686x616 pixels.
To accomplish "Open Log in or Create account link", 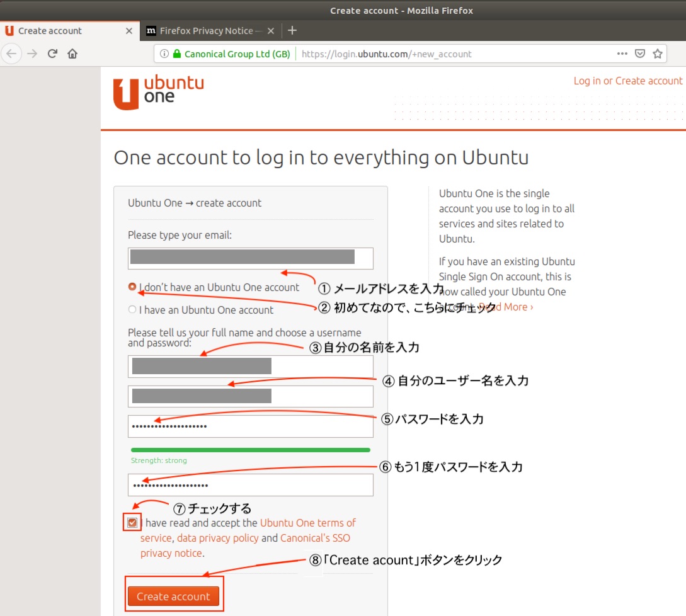I will click(628, 81).
